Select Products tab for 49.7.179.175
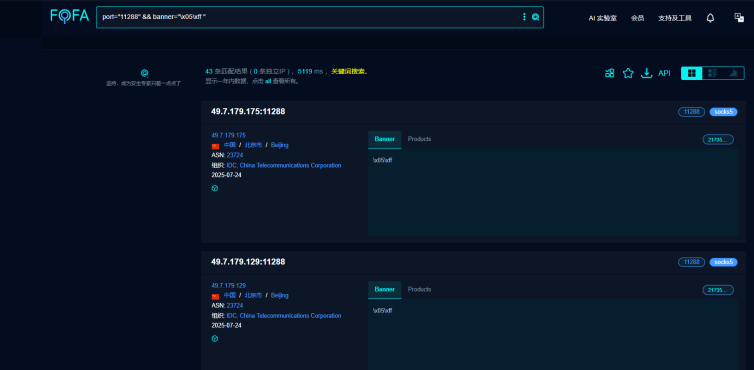The width and height of the screenshot is (754, 370). [419, 139]
